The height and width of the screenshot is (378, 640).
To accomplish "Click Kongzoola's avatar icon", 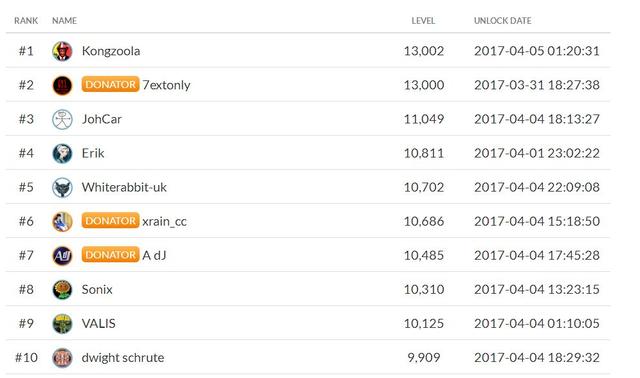I will pos(62,51).
